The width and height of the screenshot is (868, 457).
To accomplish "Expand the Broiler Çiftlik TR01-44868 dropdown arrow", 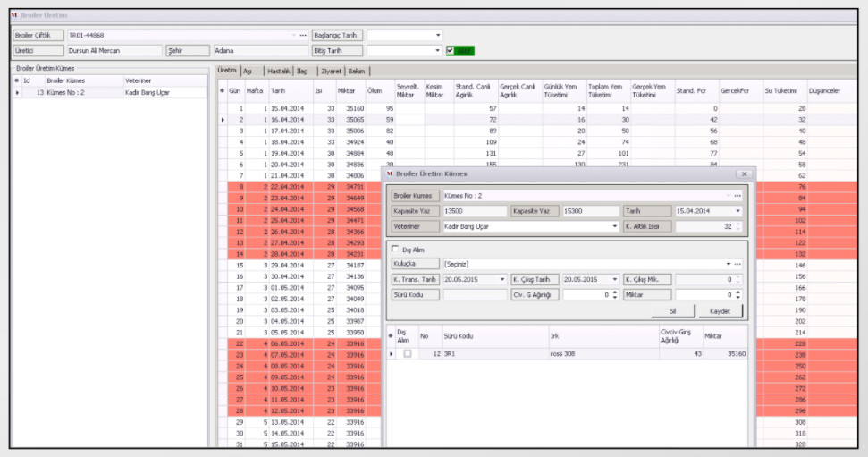I will pos(293,36).
